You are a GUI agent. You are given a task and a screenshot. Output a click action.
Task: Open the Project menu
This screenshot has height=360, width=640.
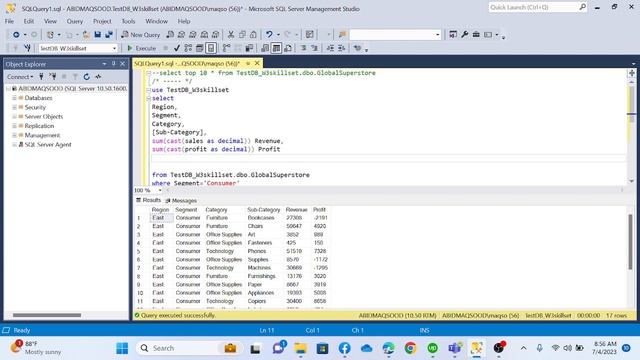[x=102, y=21]
